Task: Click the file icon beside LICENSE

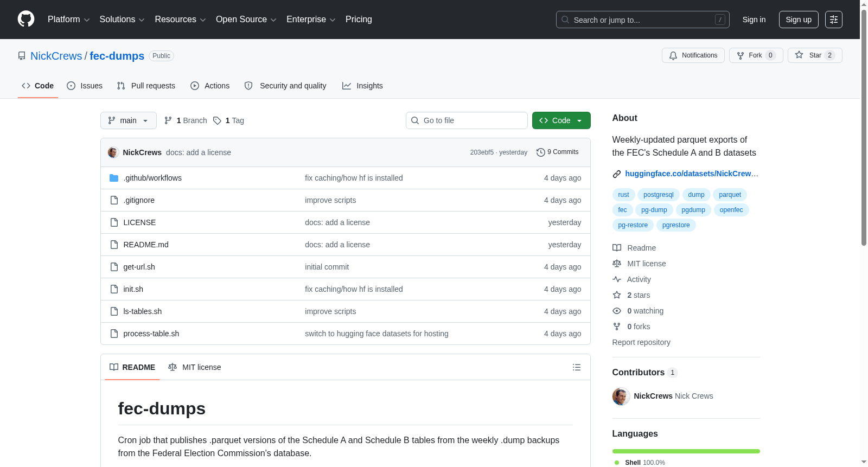Action: coord(114,222)
